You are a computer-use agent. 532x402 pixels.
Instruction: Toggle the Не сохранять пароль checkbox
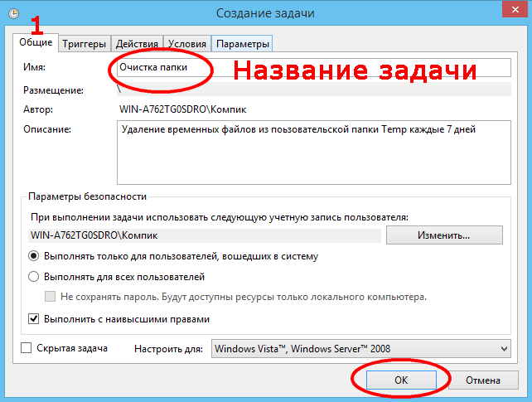point(51,297)
